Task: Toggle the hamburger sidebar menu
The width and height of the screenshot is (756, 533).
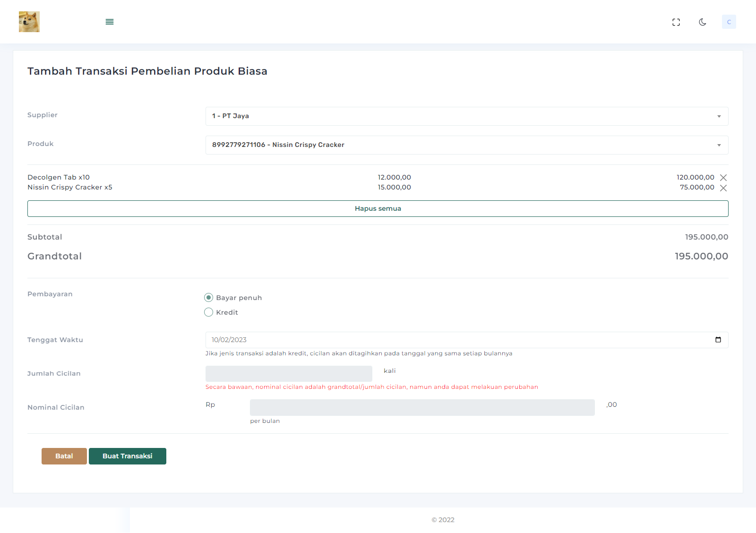Action: point(110,22)
